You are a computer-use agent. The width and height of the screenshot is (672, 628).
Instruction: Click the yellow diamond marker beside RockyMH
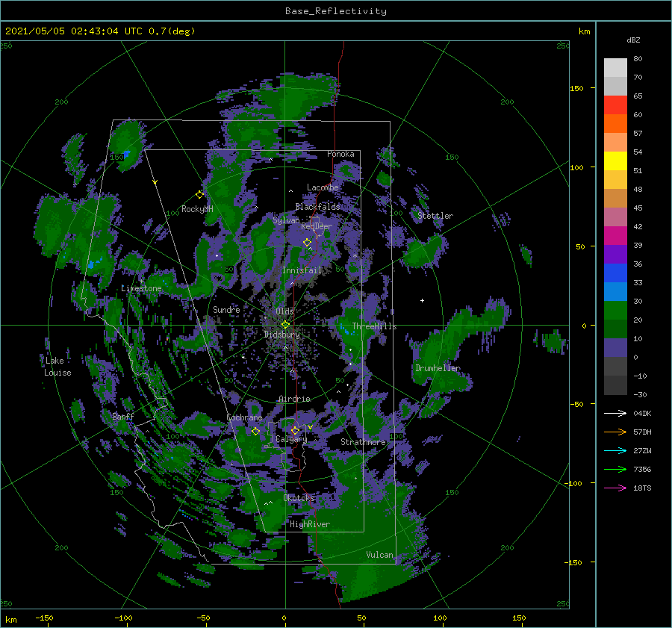click(199, 195)
